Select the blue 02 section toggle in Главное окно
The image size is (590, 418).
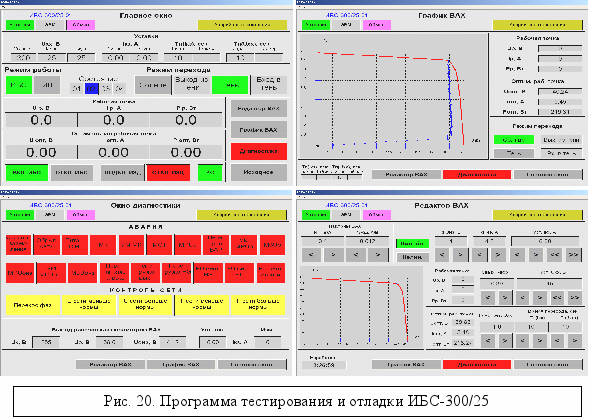pos(91,88)
